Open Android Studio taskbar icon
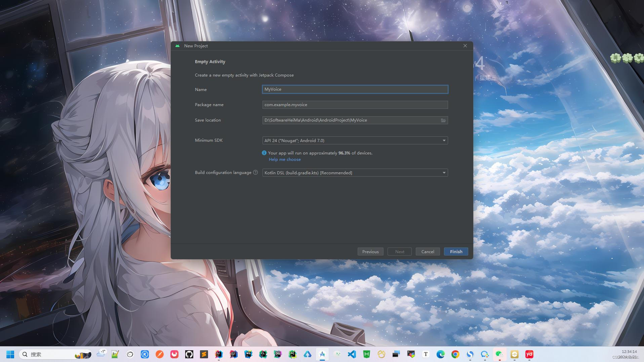 click(322, 354)
